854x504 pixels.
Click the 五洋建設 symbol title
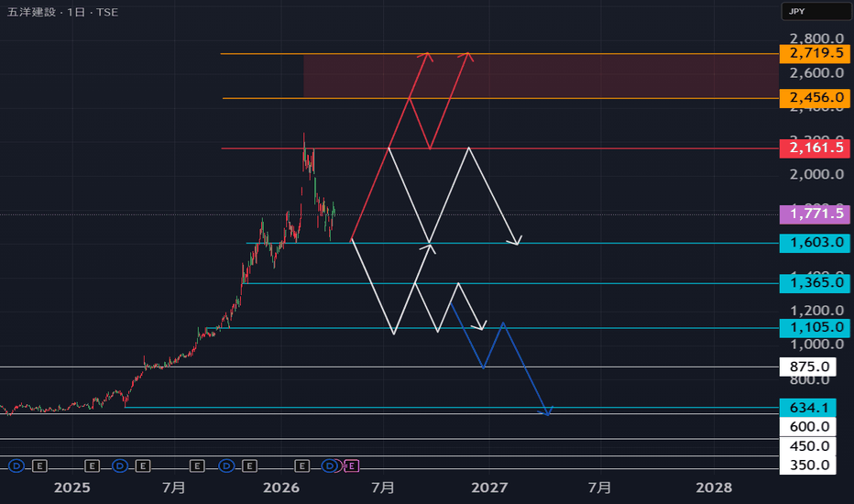pos(31,12)
